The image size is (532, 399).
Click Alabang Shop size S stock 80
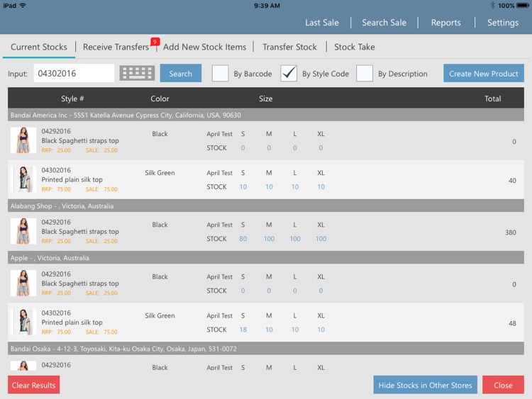pos(243,239)
